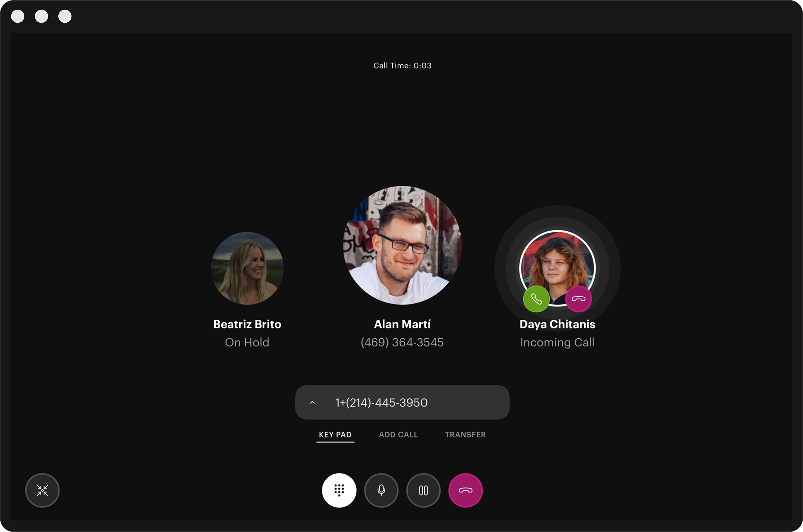Minimize the window using second titlebar dot
Image resolution: width=803 pixels, height=532 pixels.
click(x=41, y=16)
